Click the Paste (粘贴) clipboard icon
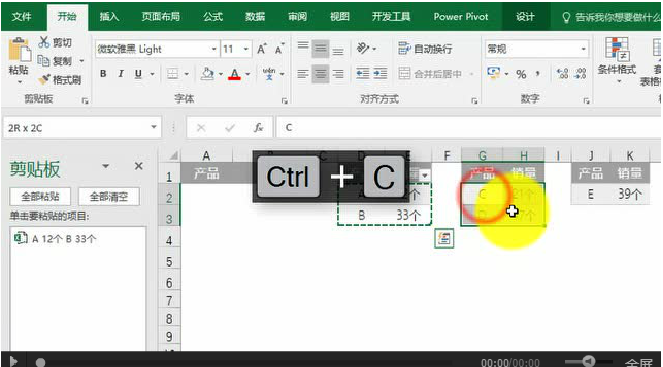663x367 pixels. 19,50
